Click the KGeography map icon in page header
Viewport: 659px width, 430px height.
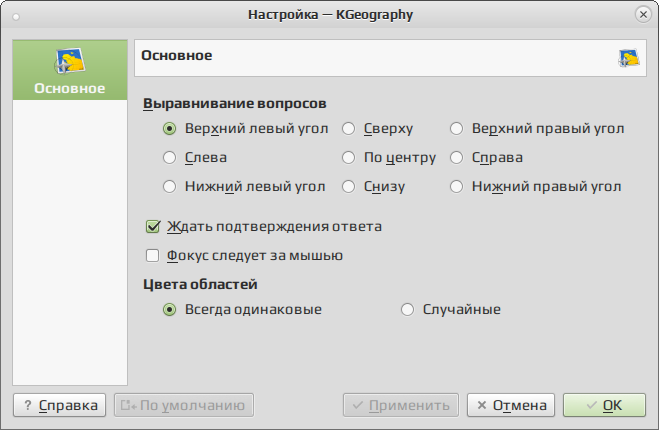(x=629, y=58)
